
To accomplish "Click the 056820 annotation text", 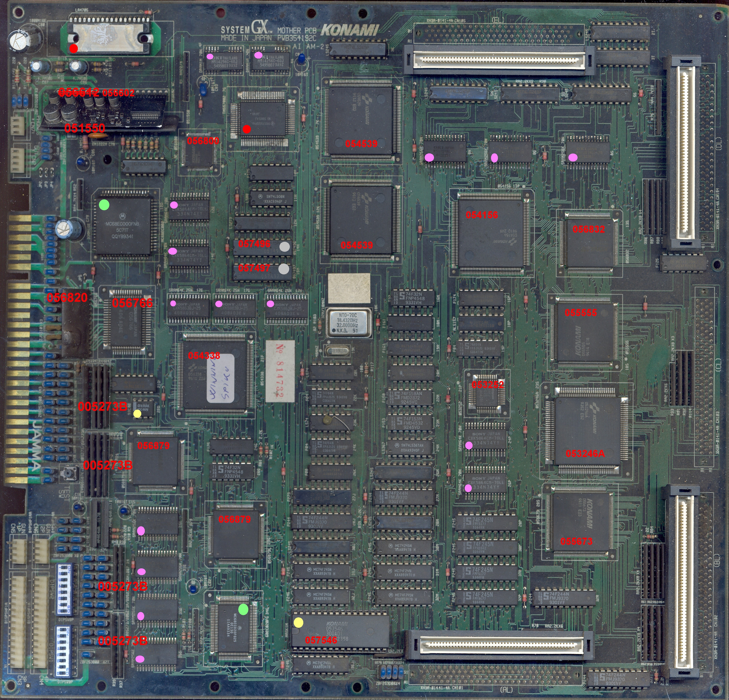I will pos(67,298).
